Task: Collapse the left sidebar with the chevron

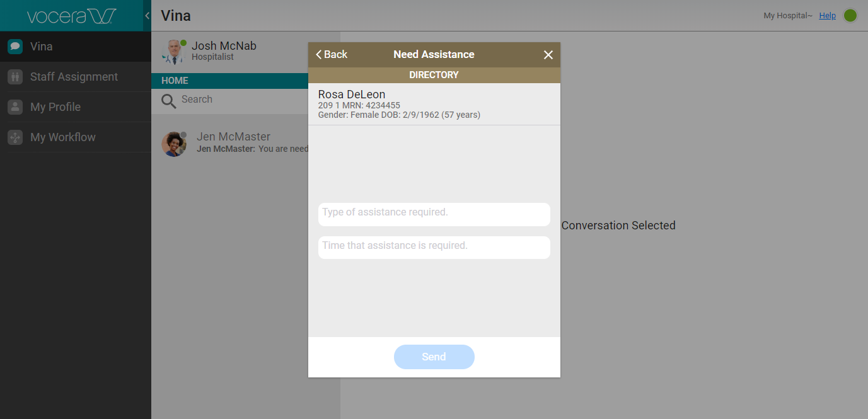Action: tap(147, 16)
